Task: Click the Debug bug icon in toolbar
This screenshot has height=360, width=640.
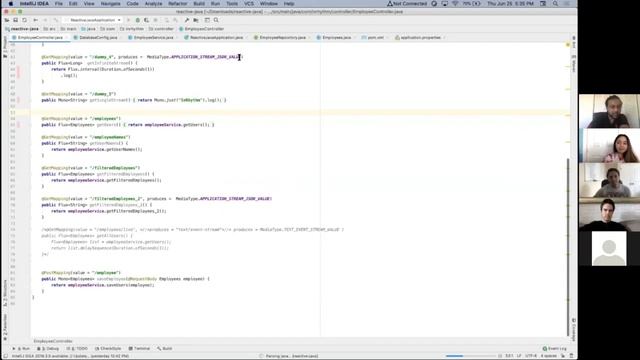Action: point(138,20)
